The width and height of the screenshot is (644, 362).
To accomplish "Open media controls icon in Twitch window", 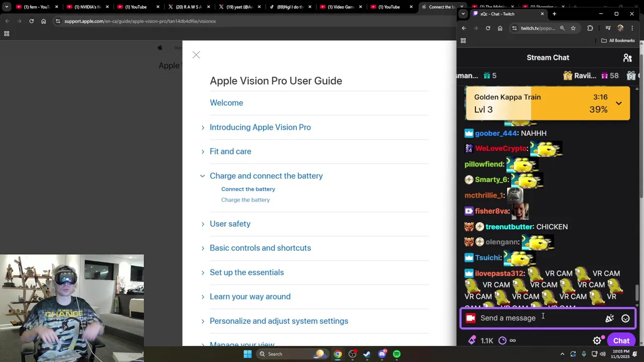I will [x=608, y=28].
